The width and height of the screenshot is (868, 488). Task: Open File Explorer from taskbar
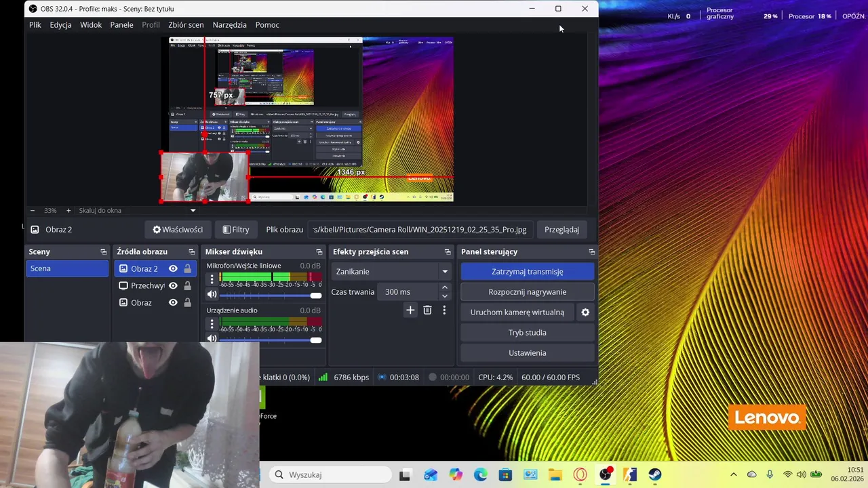[555, 474]
